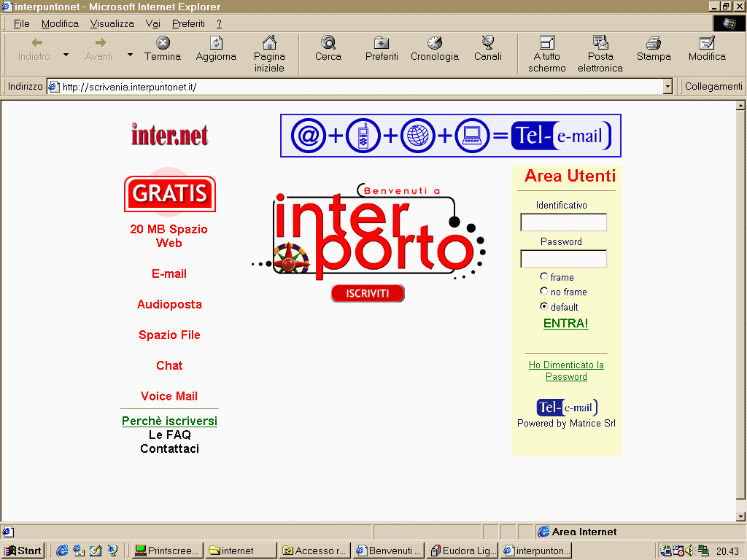
Task: Print the page with Stampa
Action: [x=654, y=50]
